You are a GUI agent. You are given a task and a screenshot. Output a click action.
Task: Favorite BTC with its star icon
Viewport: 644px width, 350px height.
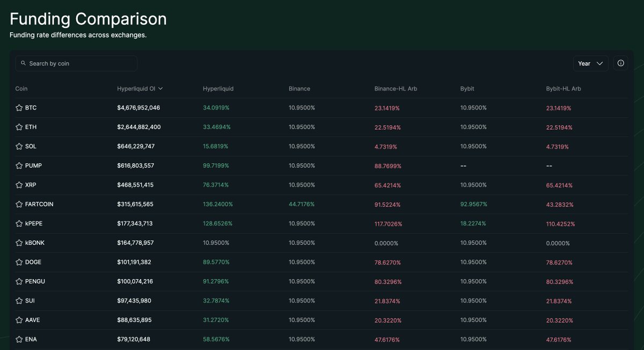tap(19, 108)
